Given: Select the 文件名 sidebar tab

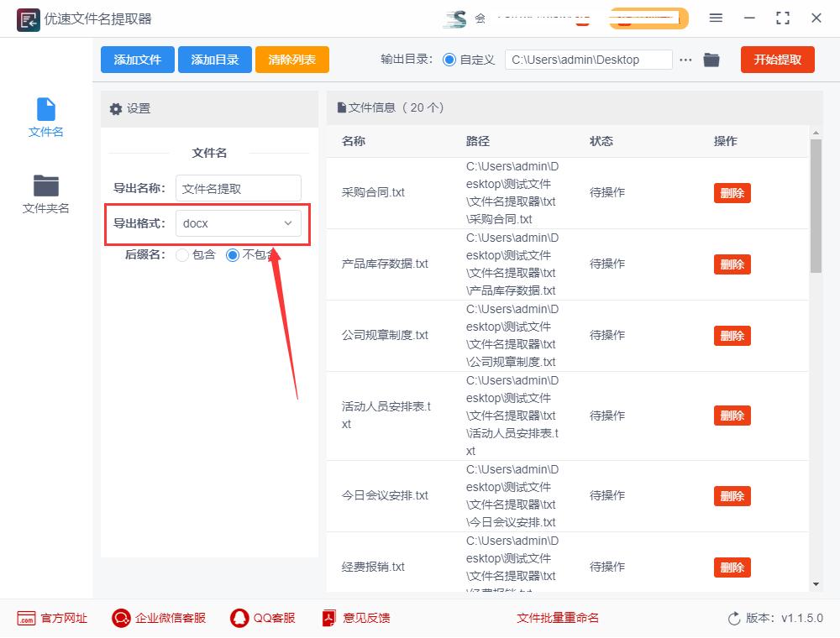Looking at the screenshot, I should (x=45, y=118).
